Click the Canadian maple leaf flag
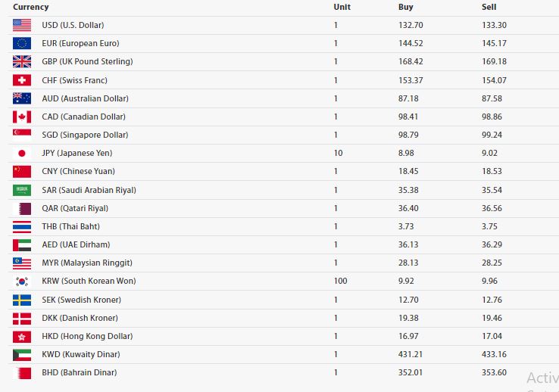Image resolution: width=559 pixels, height=392 pixels. [x=21, y=117]
